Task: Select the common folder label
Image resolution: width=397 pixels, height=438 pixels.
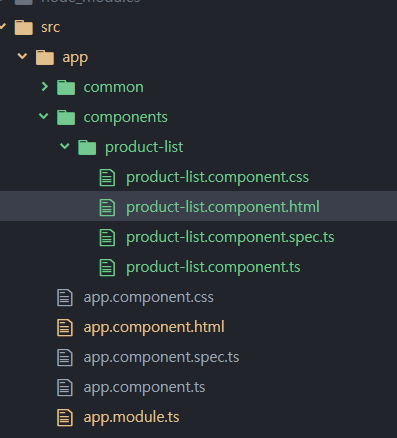Action: pyautogui.click(x=114, y=87)
